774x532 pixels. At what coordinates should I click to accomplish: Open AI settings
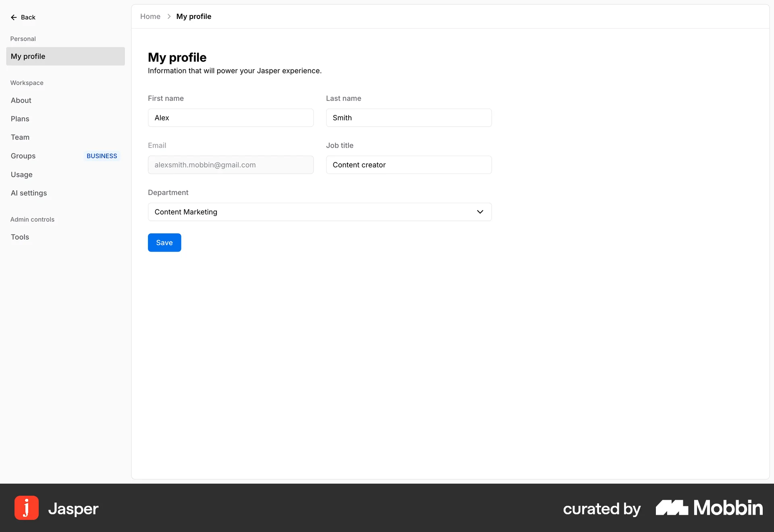coord(29,193)
